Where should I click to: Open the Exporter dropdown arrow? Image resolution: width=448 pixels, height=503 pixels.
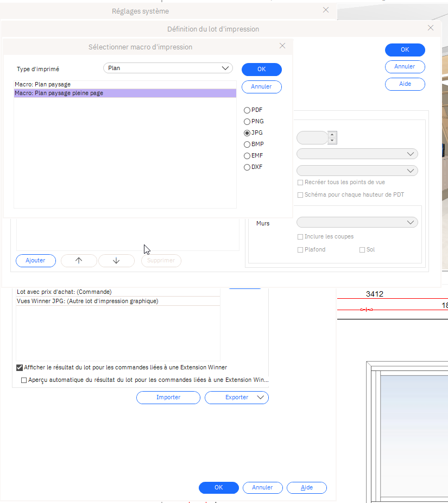(261, 398)
